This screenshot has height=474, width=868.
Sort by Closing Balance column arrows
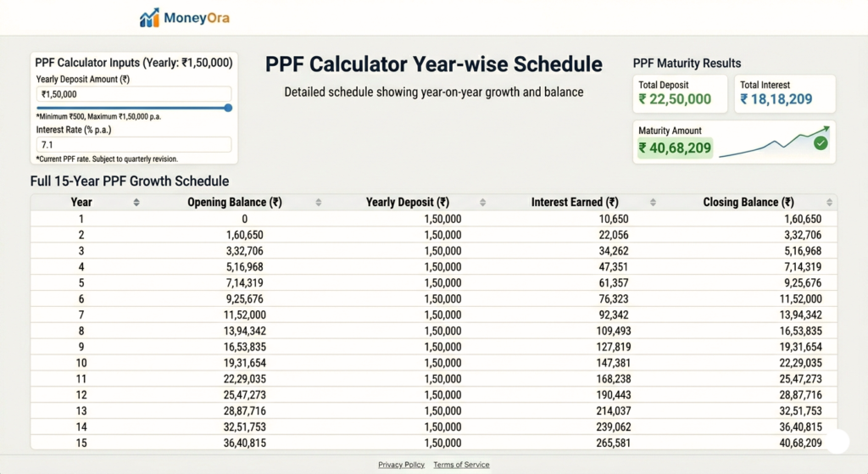click(830, 203)
